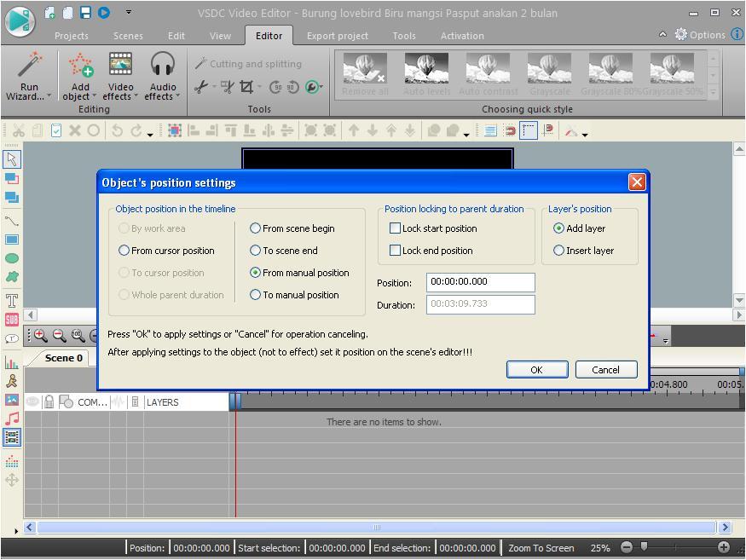This screenshot has height=560, width=746.
Task: Click the preview play icon in title bar
Action: (x=104, y=13)
